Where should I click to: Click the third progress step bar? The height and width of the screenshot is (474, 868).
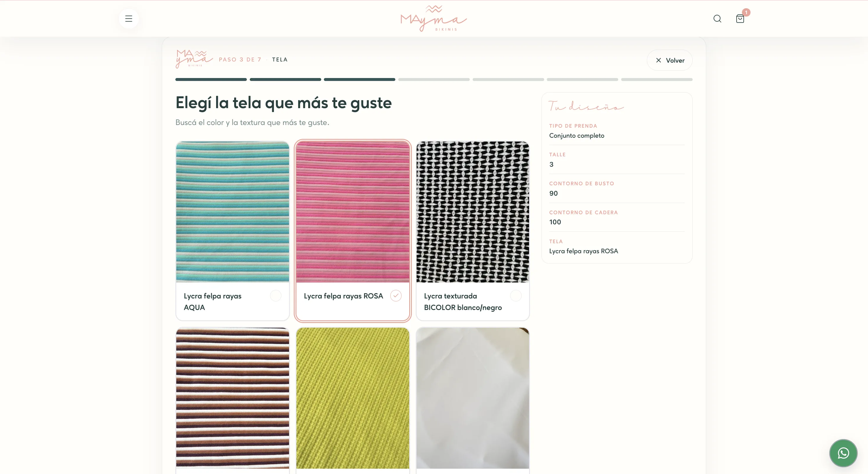coord(360,79)
